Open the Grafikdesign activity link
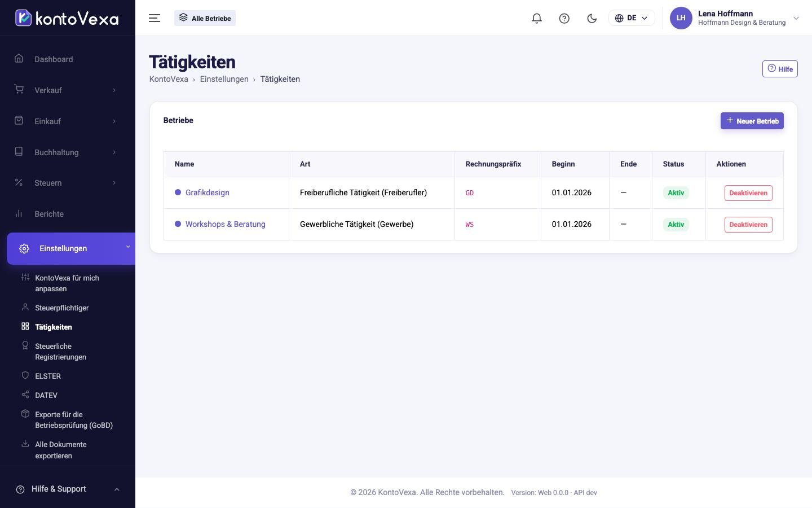Screen dimensions: 812x508 point(208,192)
